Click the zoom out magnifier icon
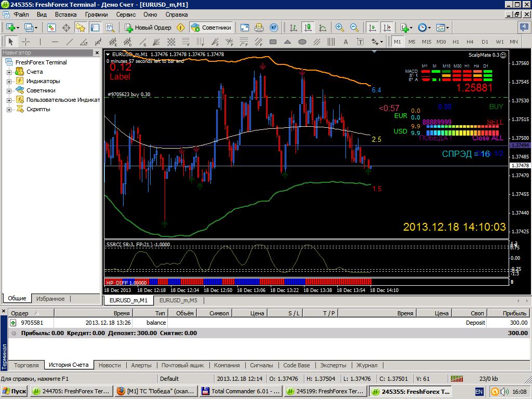Image resolution: width=532 pixels, height=399 pixels. pos(354,28)
